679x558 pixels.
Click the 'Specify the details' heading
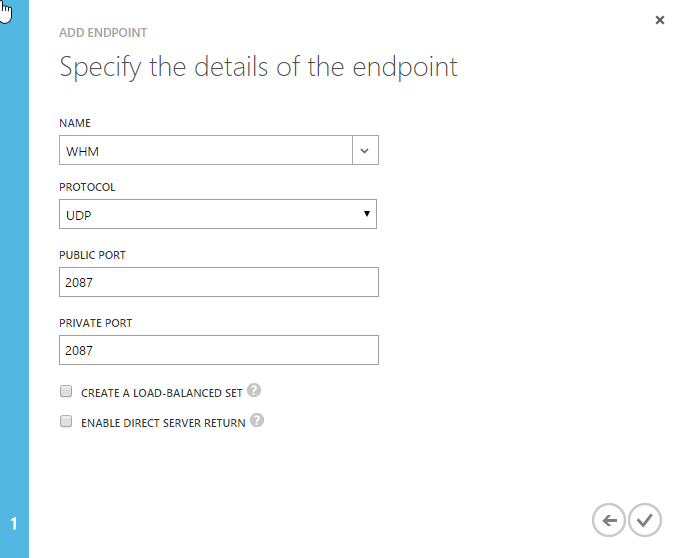point(258,68)
